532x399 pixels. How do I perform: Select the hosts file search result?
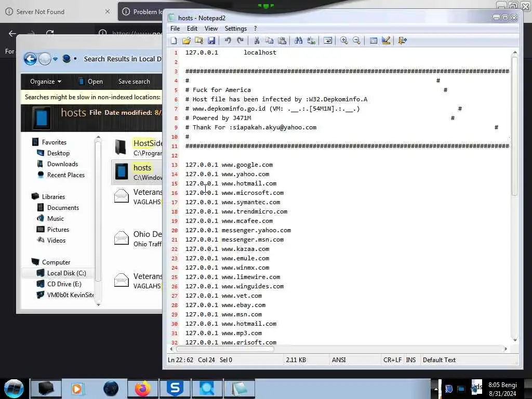coord(137,172)
